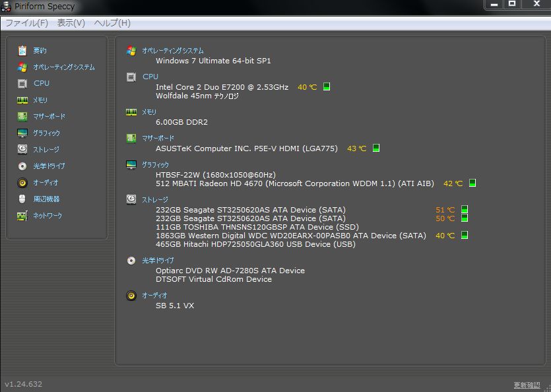
Task: Select ストレージ label in the sidebar
Action: 46,149
